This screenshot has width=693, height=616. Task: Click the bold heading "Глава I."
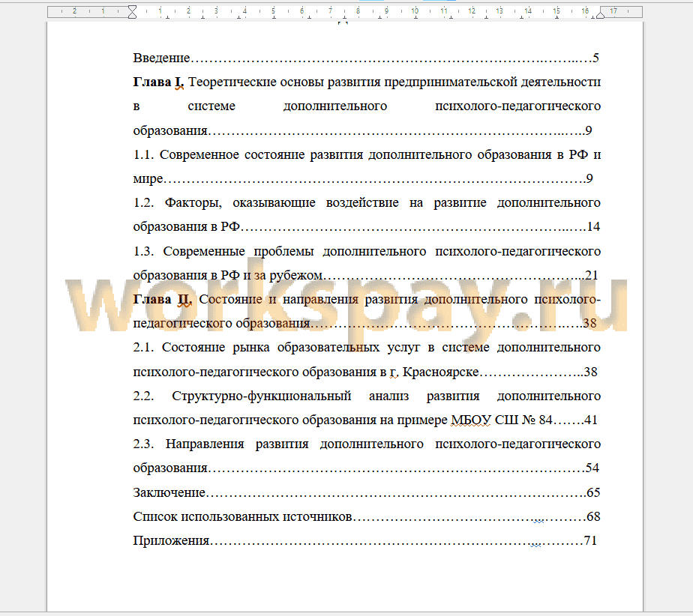(158, 82)
